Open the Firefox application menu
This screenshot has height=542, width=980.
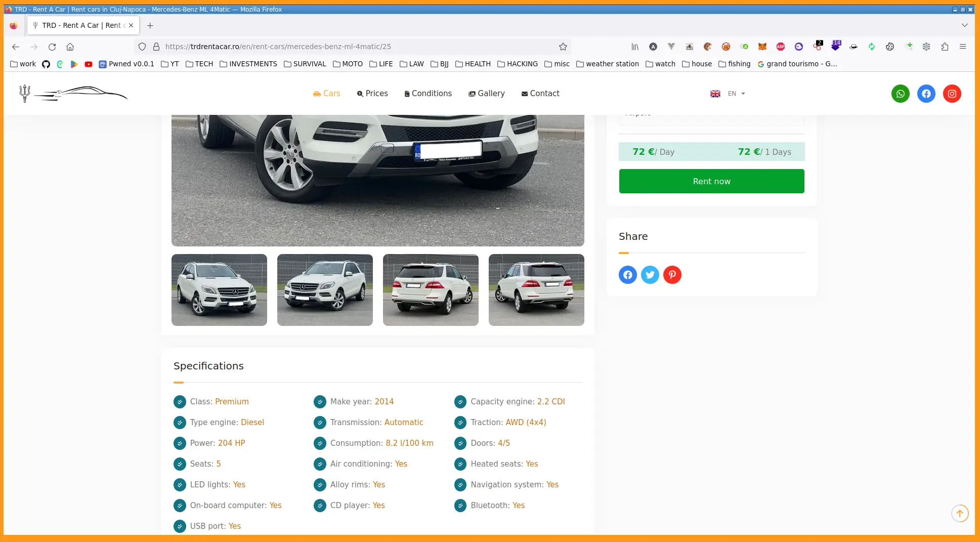[x=962, y=47]
